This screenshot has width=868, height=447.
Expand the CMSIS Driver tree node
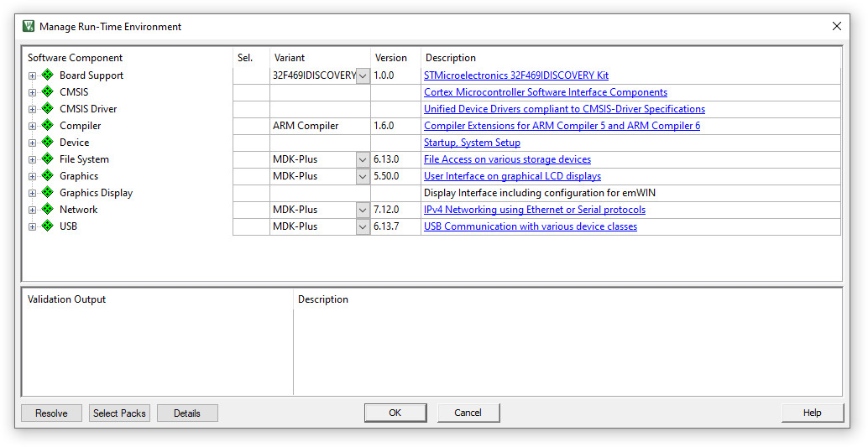(32, 110)
